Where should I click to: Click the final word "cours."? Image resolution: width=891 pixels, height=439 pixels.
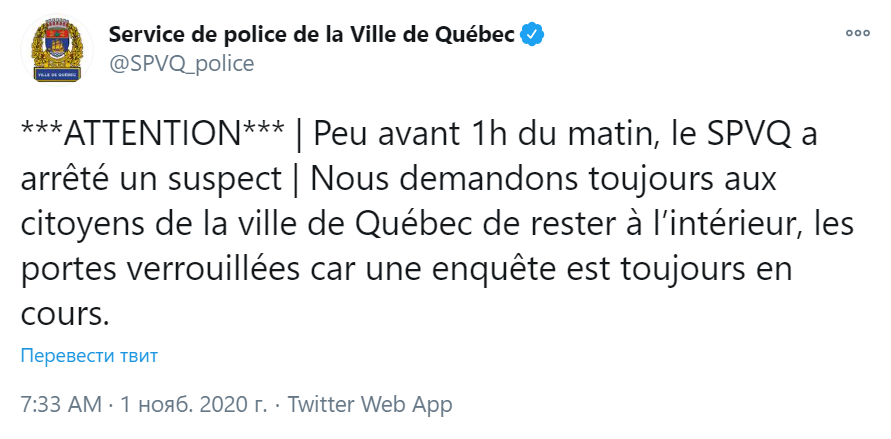pos(63,314)
